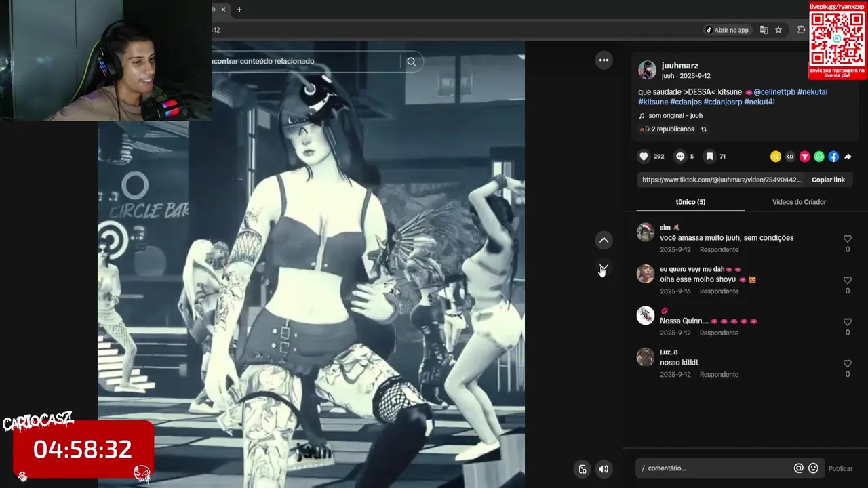868x488 pixels.
Task: Send to friends via pink icon
Action: (804, 157)
